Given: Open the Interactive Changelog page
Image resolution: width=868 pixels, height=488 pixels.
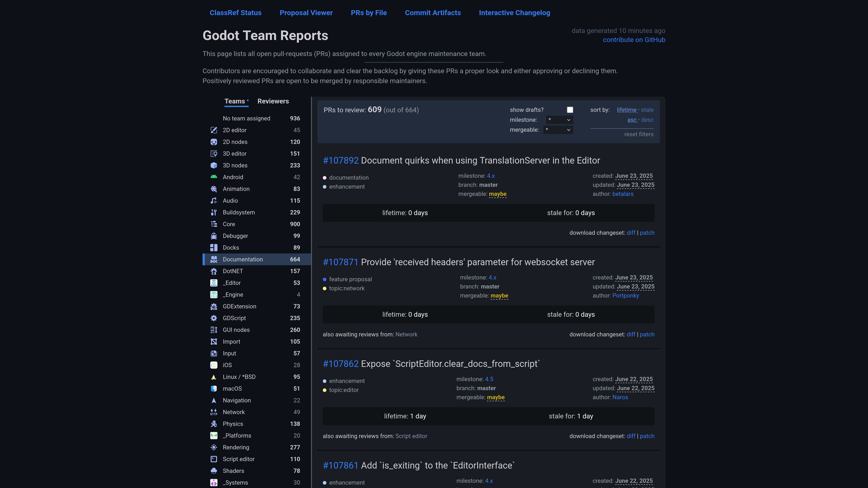Looking at the screenshot, I should (514, 12).
